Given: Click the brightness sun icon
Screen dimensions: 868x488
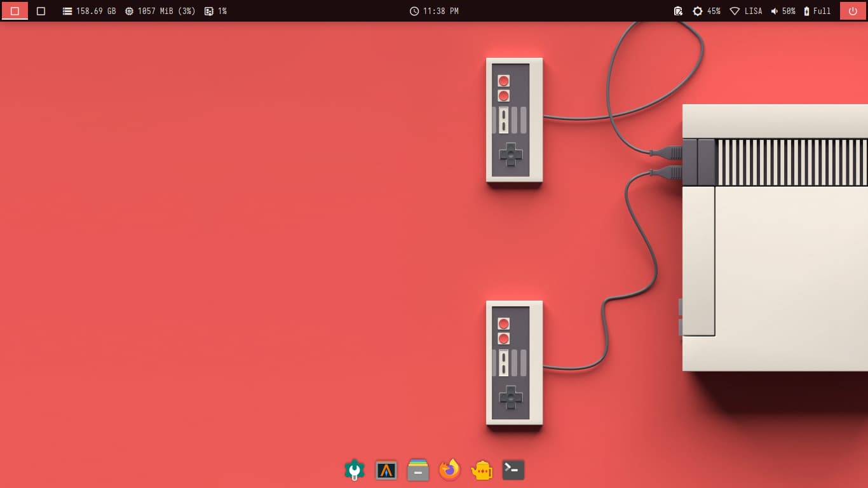Looking at the screenshot, I should tap(698, 11).
